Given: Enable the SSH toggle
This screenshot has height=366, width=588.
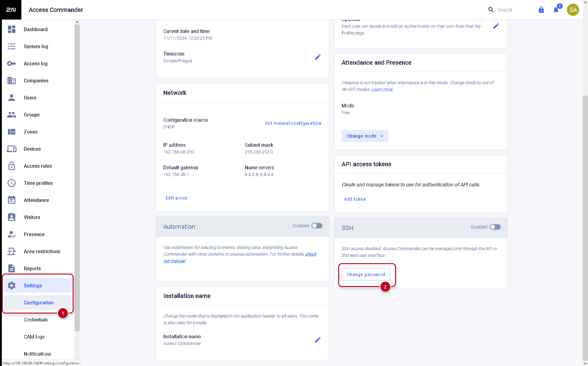Looking at the screenshot, I should [495, 227].
